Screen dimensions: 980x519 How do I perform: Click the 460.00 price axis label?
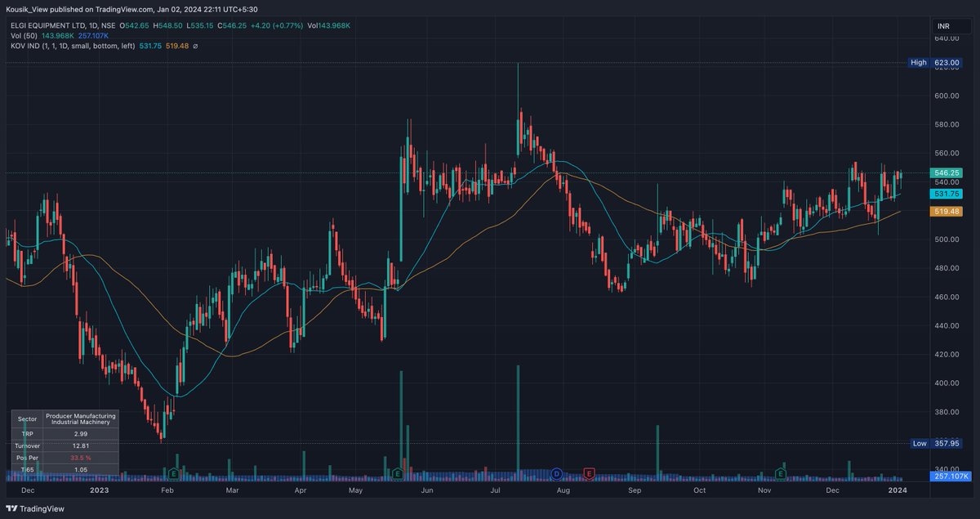pyautogui.click(x=947, y=297)
